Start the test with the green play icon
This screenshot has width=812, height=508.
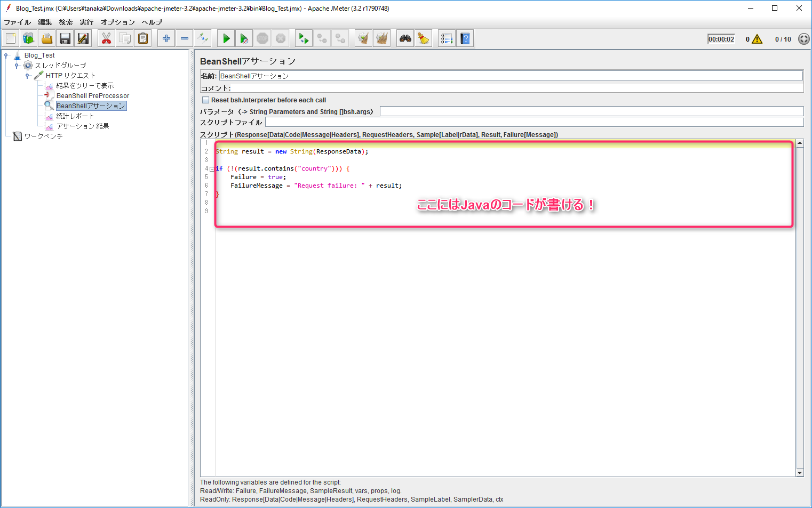[x=226, y=38]
